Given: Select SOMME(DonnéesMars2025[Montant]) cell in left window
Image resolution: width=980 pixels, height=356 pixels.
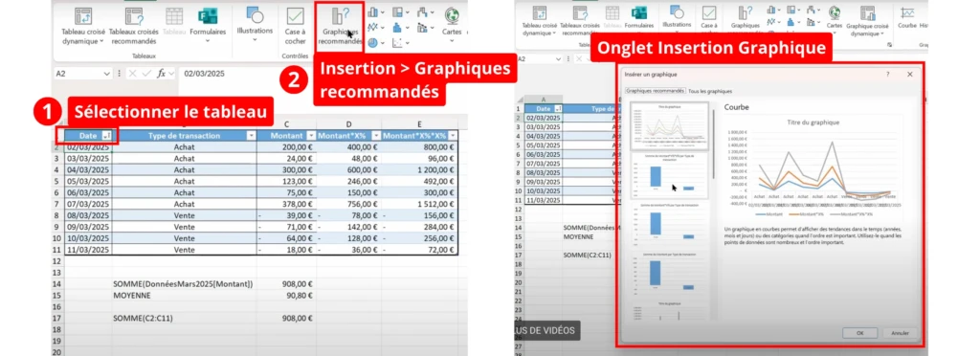Looking at the screenshot, I should pos(185,283).
